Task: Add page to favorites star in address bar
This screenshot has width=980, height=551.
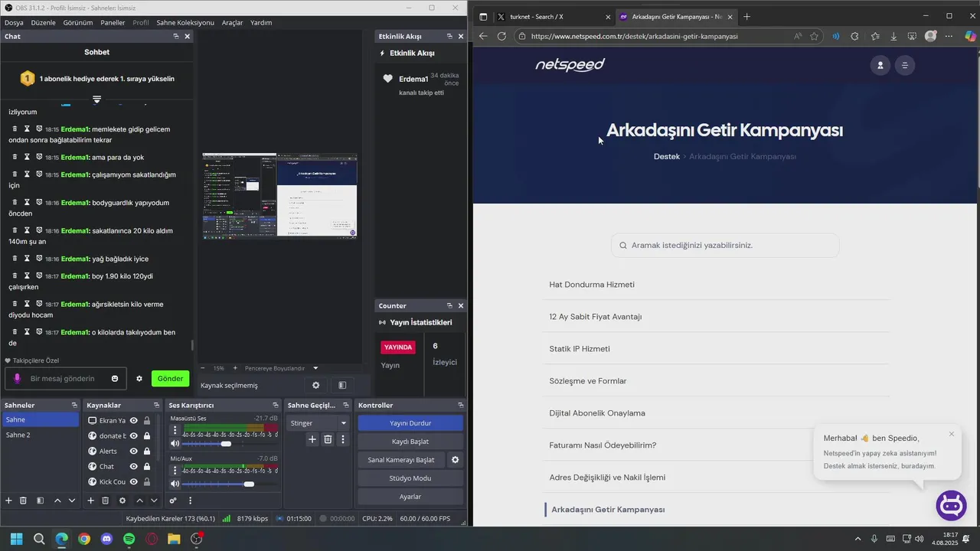Action: 814,36
